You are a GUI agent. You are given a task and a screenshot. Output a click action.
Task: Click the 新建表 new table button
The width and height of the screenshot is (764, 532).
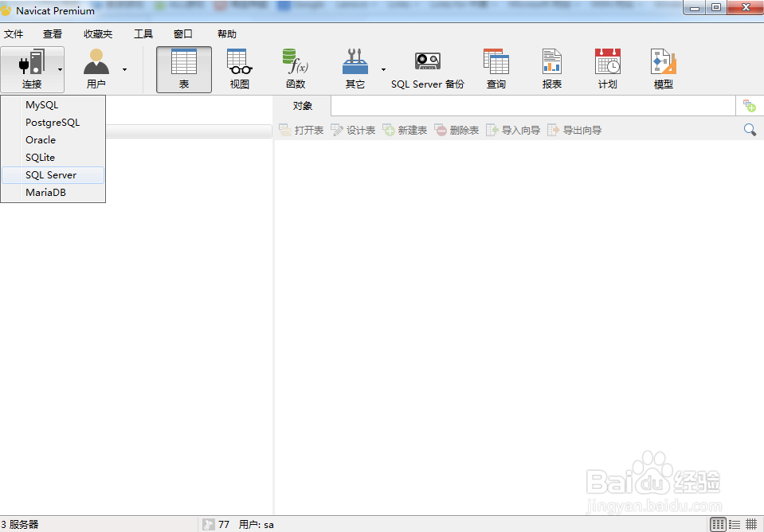pyautogui.click(x=405, y=130)
